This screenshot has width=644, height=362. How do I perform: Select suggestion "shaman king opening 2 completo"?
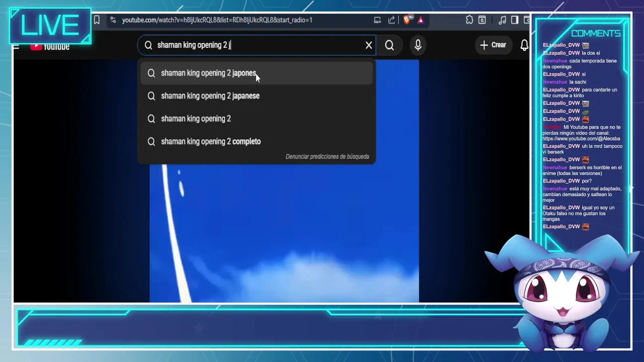point(257,141)
